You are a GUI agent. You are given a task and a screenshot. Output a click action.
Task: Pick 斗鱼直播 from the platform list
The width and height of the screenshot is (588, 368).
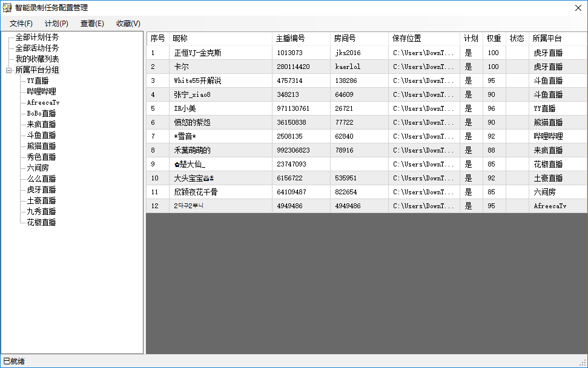point(41,136)
